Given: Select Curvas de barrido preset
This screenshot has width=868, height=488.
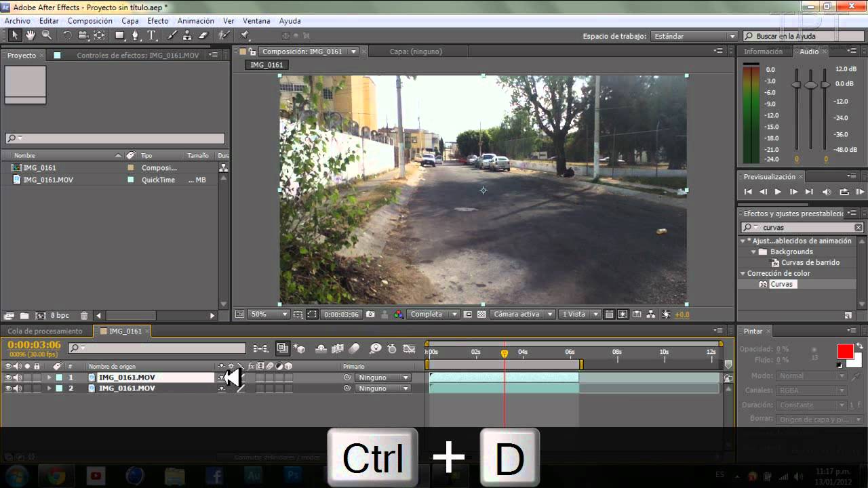Looking at the screenshot, I should 810,262.
